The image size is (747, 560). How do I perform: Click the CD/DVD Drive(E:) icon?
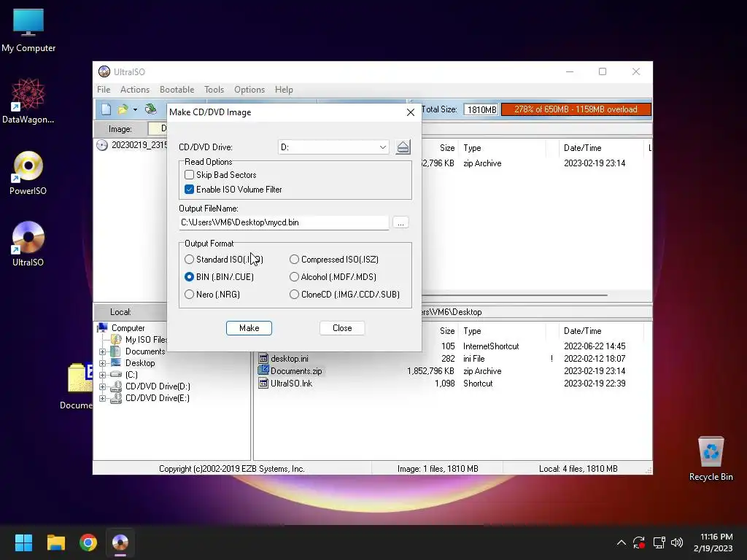(x=116, y=398)
